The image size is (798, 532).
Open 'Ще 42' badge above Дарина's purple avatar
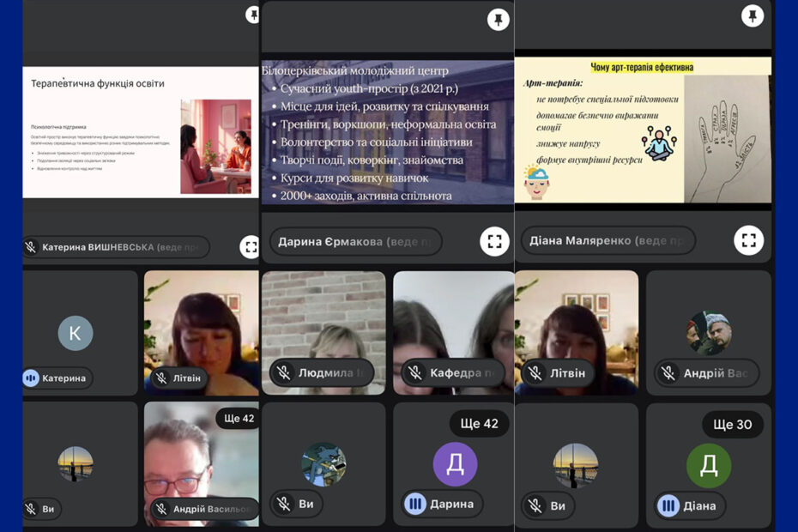(479, 423)
